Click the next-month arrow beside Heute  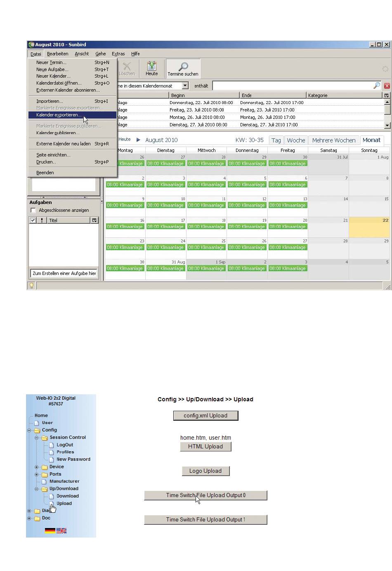[139, 140]
